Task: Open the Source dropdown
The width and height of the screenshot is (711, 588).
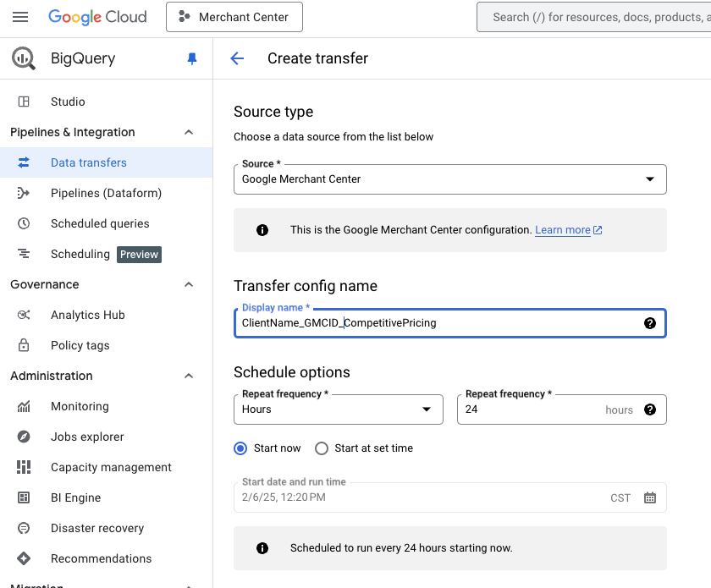Action: [449, 179]
